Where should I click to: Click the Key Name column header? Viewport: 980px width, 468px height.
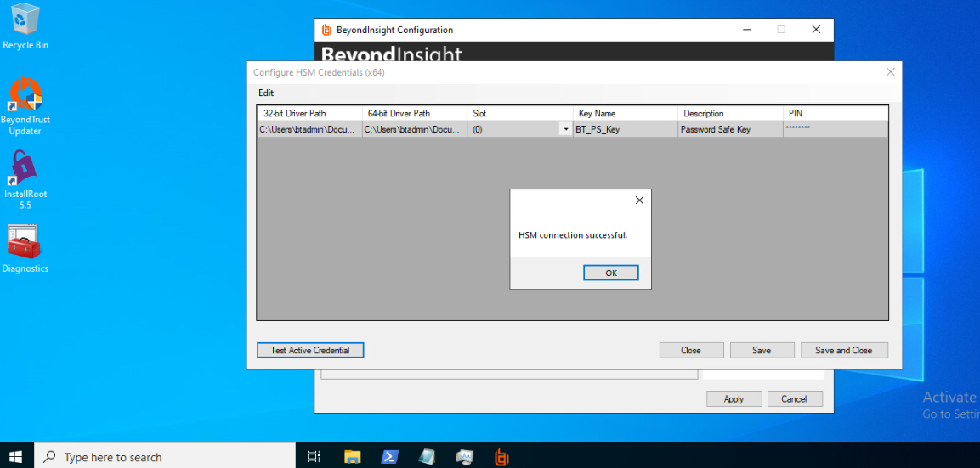click(x=625, y=114)
